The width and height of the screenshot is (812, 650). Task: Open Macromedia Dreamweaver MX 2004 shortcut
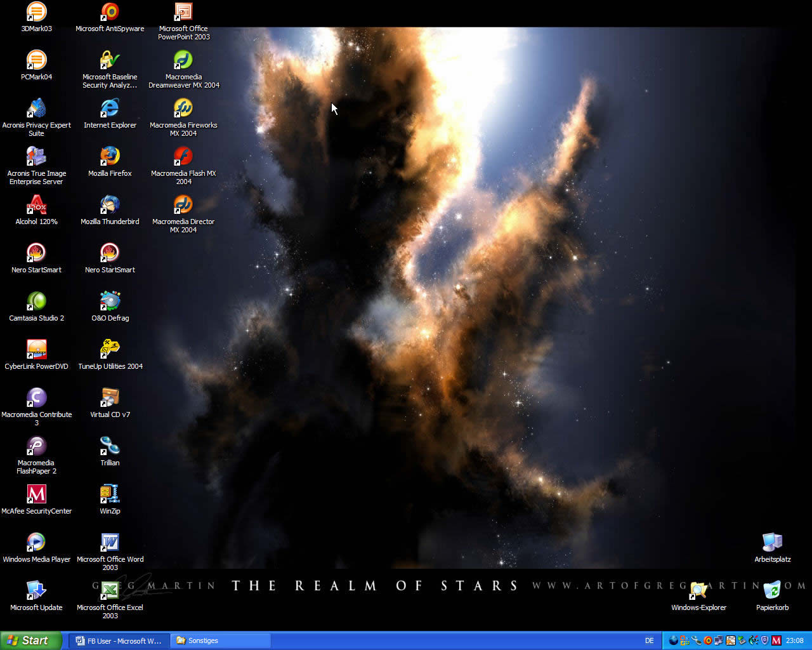pyautogui.click(x=183, y=69)
